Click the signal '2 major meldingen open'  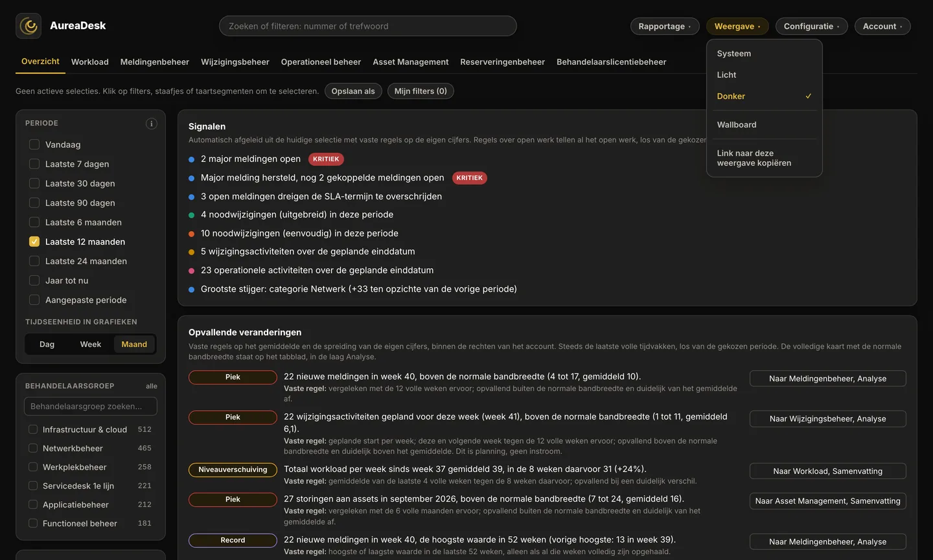pyautogui.click(x=251, y=159)
